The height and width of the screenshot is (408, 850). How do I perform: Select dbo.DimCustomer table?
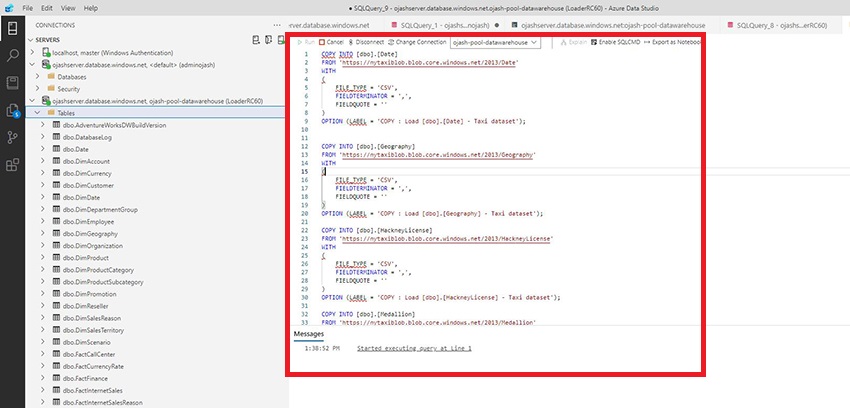(x=88, y=185)
